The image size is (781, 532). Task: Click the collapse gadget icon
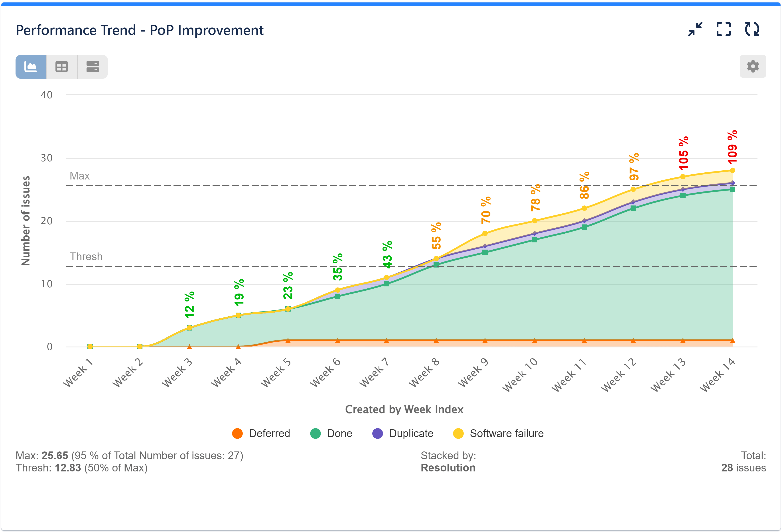[x=695, y=30]
